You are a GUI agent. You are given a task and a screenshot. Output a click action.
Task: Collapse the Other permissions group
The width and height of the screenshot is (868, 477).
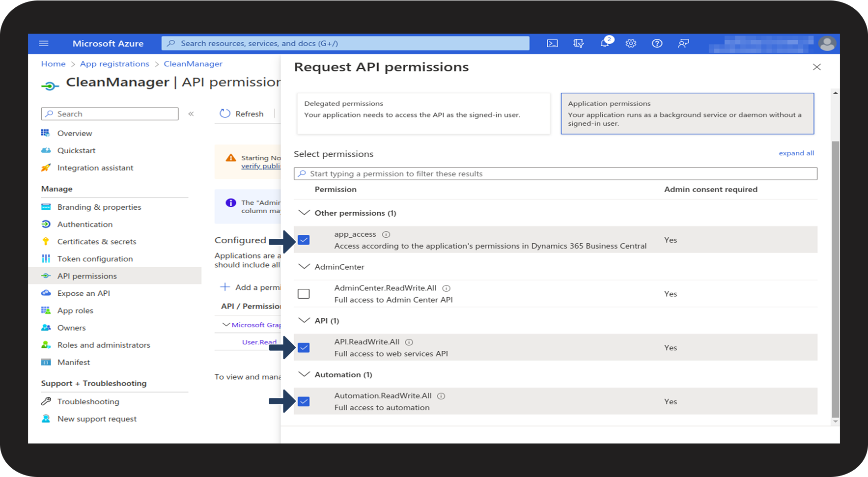pos(305,213)
